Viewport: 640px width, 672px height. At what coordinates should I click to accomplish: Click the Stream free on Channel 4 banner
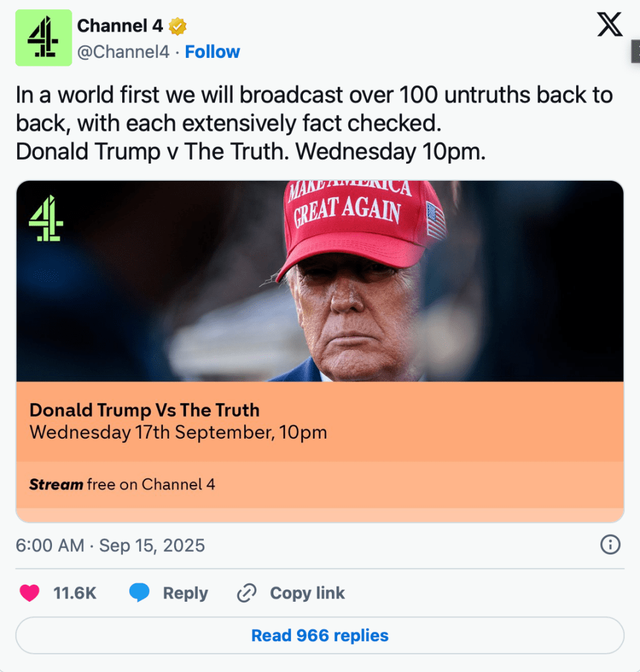coord(122,485)
